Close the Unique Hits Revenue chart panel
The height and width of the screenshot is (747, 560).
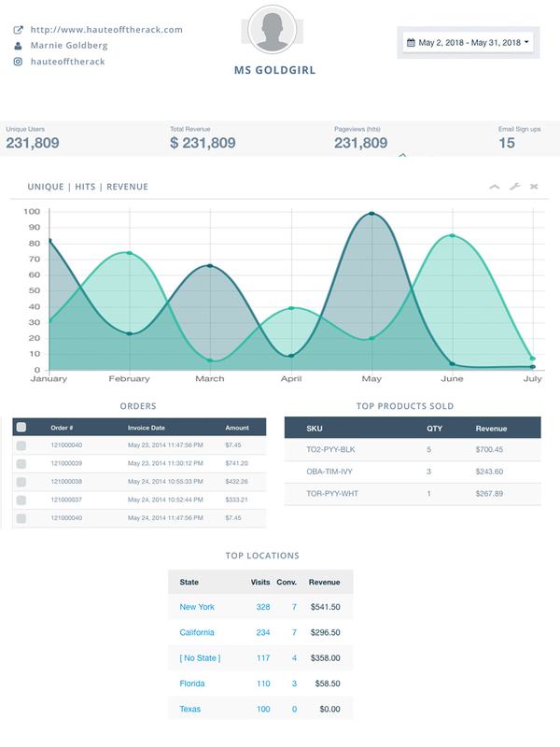click(x=534, y=187)
